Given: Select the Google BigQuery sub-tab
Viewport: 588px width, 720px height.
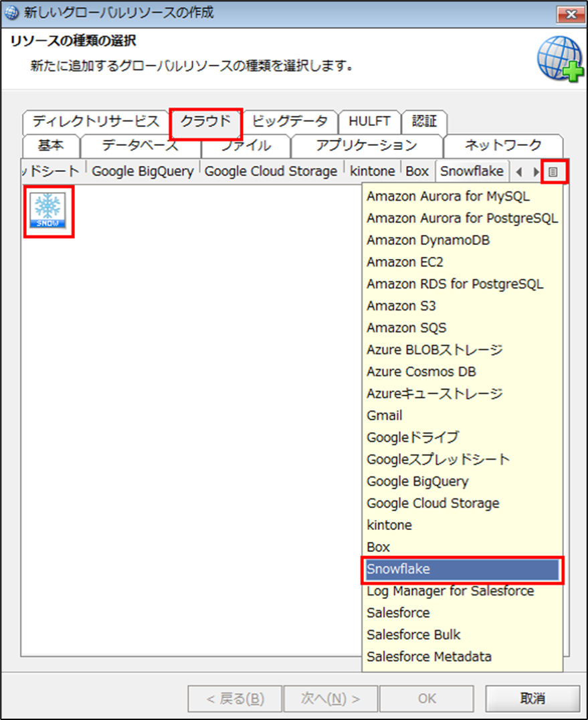Looking at the screenshot, I should click(142, 171).
